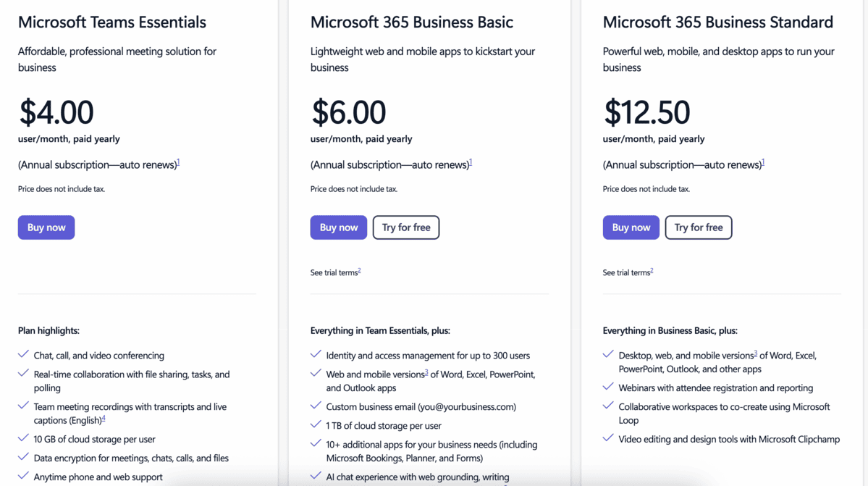Click checkmark next to 10 GB cloud storage
Image resolution: width=868 pixels, height=486 pixels.
click(x=24, y=438)
